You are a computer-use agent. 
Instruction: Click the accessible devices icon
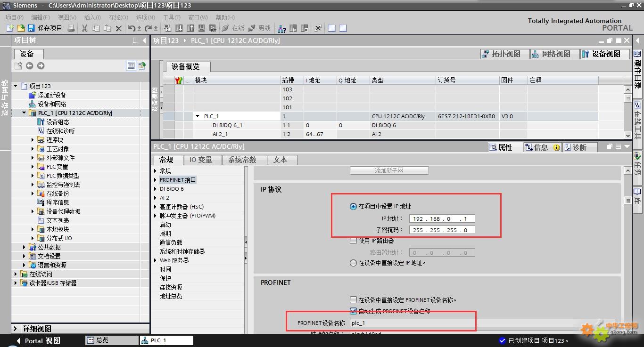pyautogui.click(x=281, y=28)
